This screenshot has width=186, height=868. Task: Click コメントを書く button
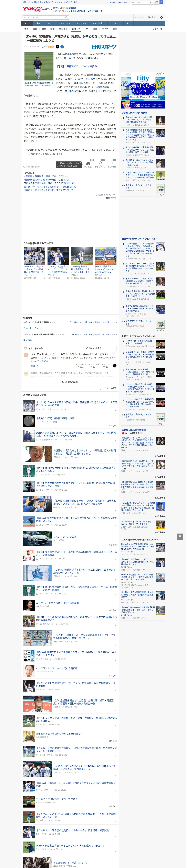tap(93, 348)
